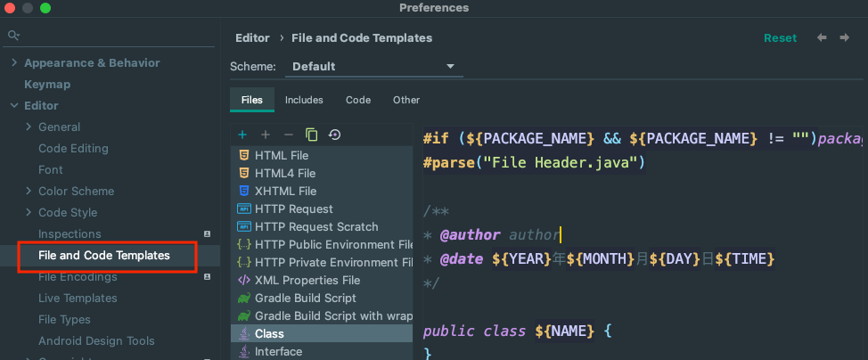Image resolution: width=868 pixels, height=360 pixels.
Task: Select the Interface template in list
Action: (278, 351)
